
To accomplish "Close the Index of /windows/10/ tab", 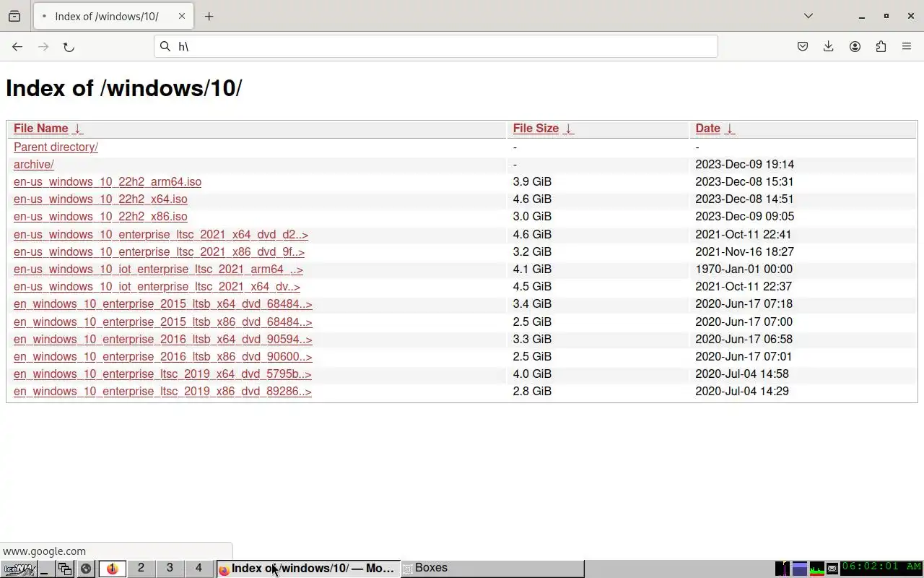I will pos(182,16).
